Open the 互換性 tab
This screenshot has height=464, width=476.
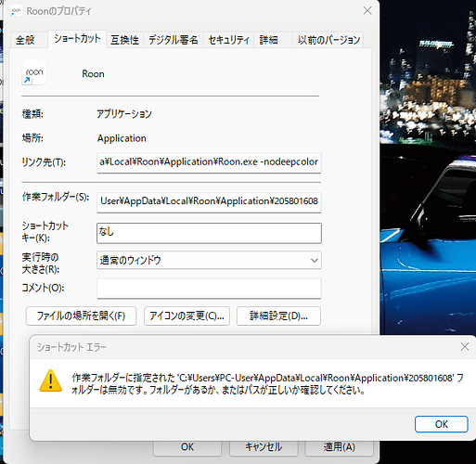tap(124, 40)
